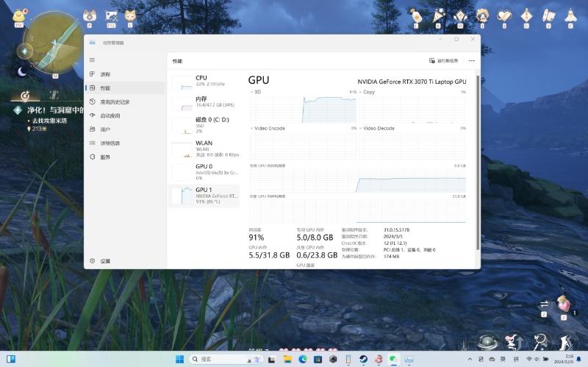Open the Windows Start menu
The image size is (588, 367).
179,359
